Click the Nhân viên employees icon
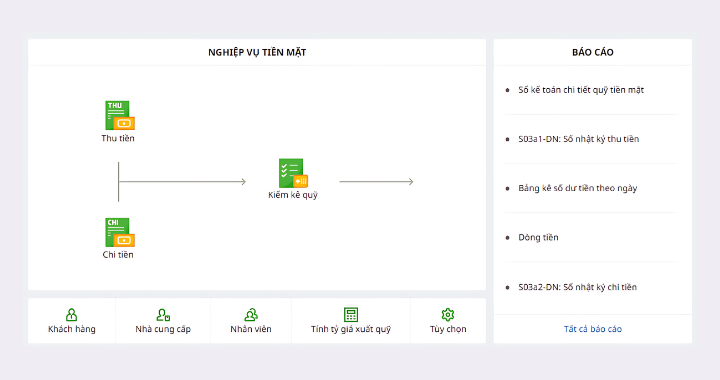This screenshot has width=720, height=380. click(251, 314)
